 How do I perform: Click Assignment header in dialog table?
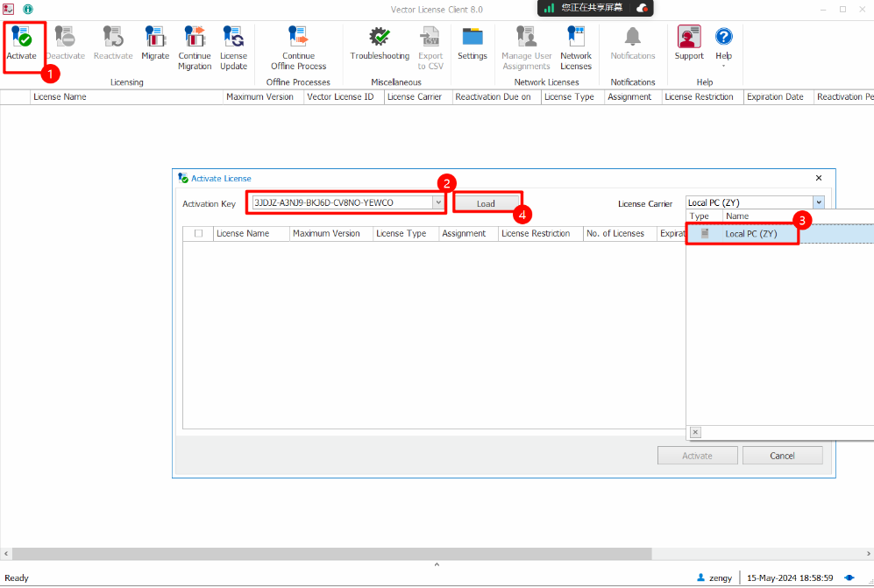click(x=468, y=233)
